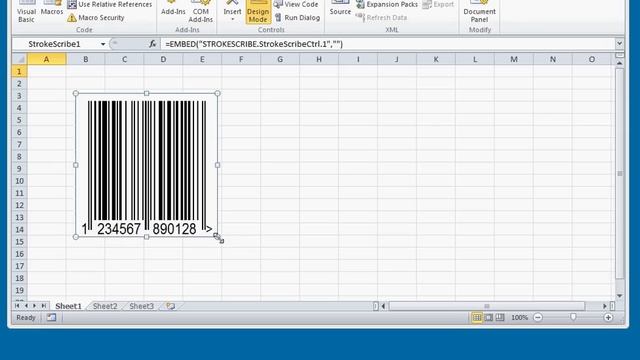
Task: Click the barcode's top-left resize handle
Action: tap(76, 93)
